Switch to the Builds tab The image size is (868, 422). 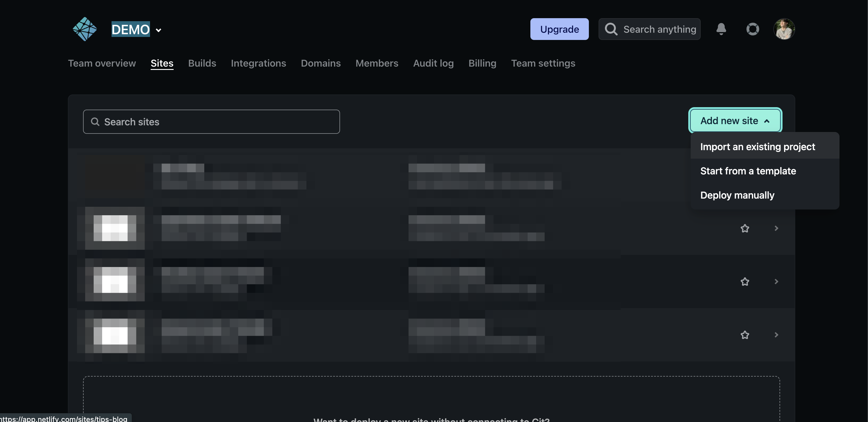202,63
